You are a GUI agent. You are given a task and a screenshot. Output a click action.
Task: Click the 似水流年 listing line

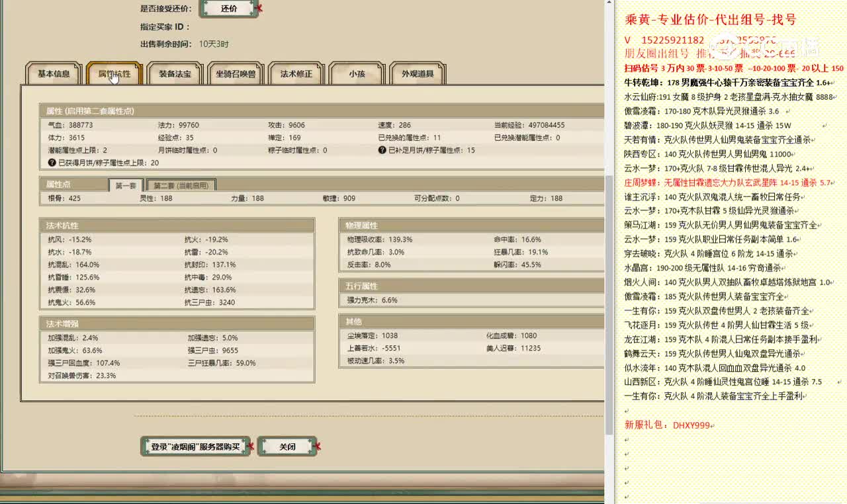pos(715,368)
